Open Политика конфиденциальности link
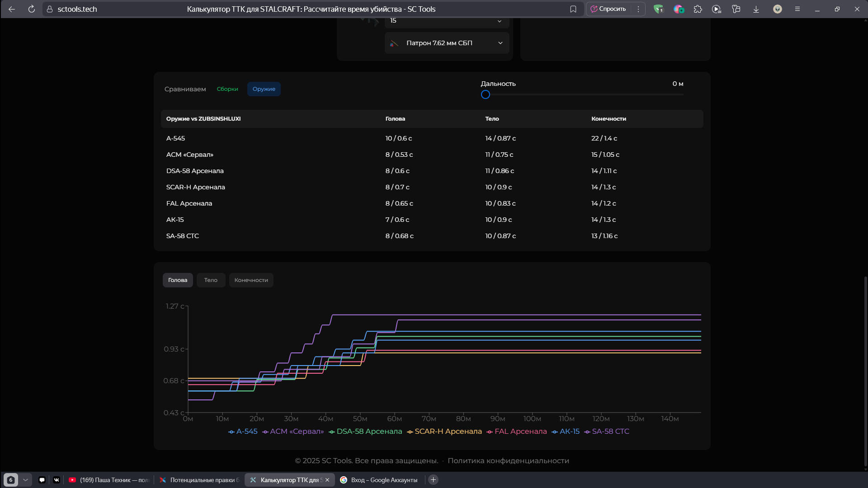The image size is (868, 488). [508, 461]
